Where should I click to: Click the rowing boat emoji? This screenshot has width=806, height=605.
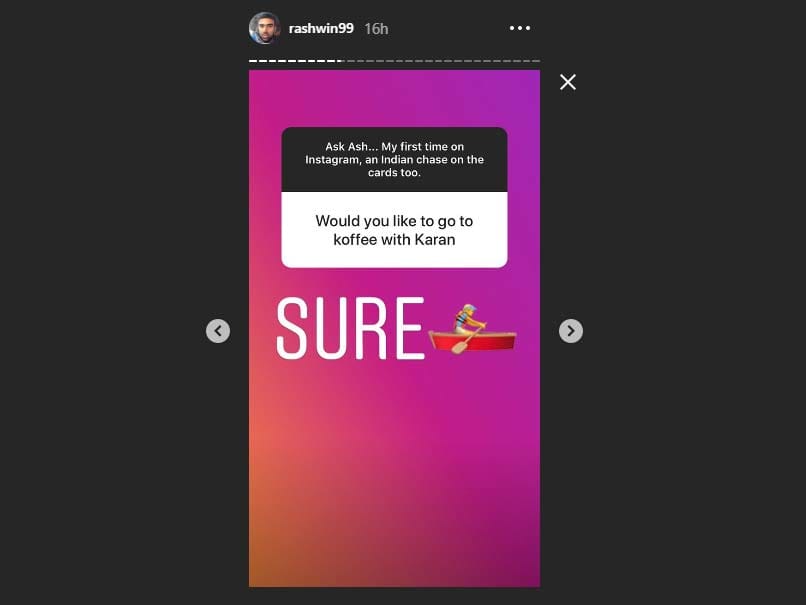(472, 329)
